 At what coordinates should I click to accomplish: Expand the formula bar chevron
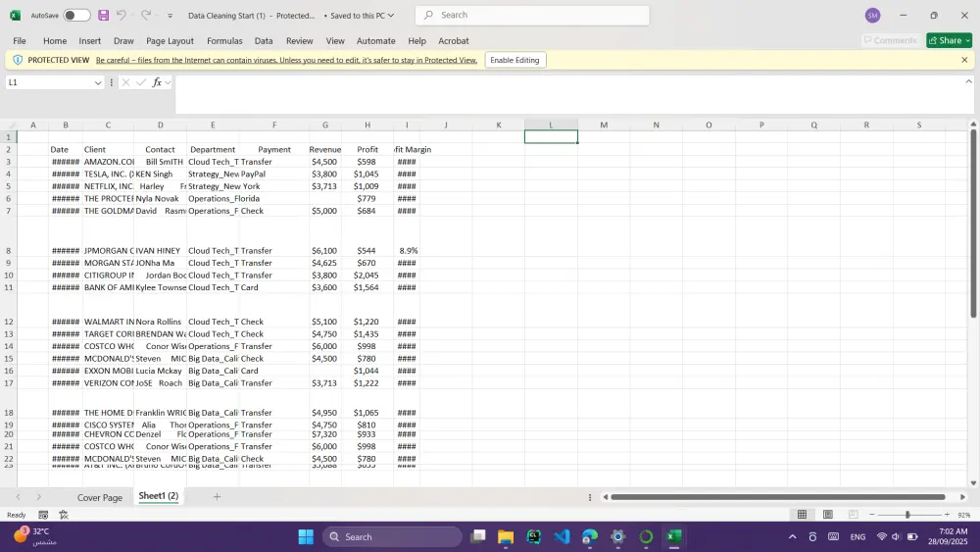969,81
